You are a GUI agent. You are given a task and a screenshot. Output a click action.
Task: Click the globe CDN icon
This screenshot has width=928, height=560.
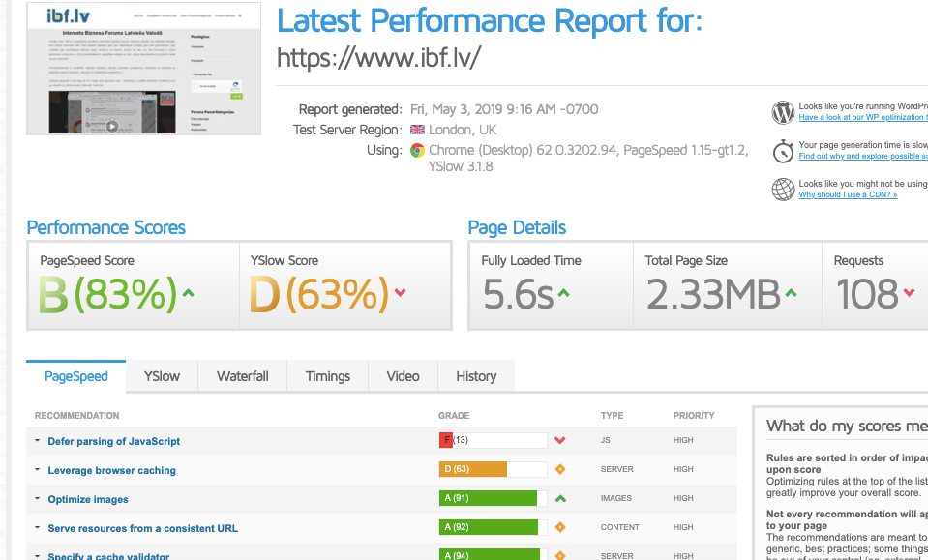783,190
